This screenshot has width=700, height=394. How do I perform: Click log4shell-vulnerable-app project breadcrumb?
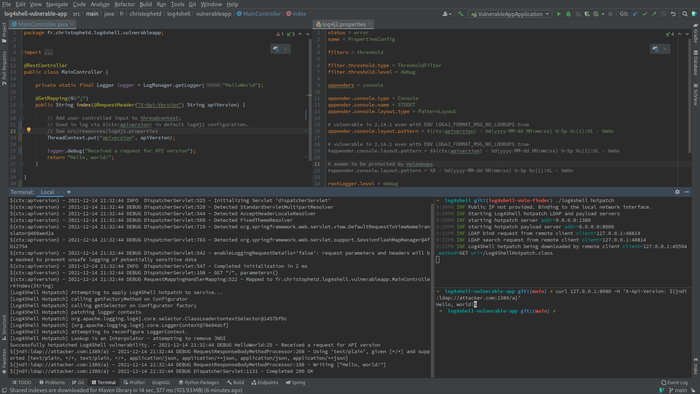36,14
